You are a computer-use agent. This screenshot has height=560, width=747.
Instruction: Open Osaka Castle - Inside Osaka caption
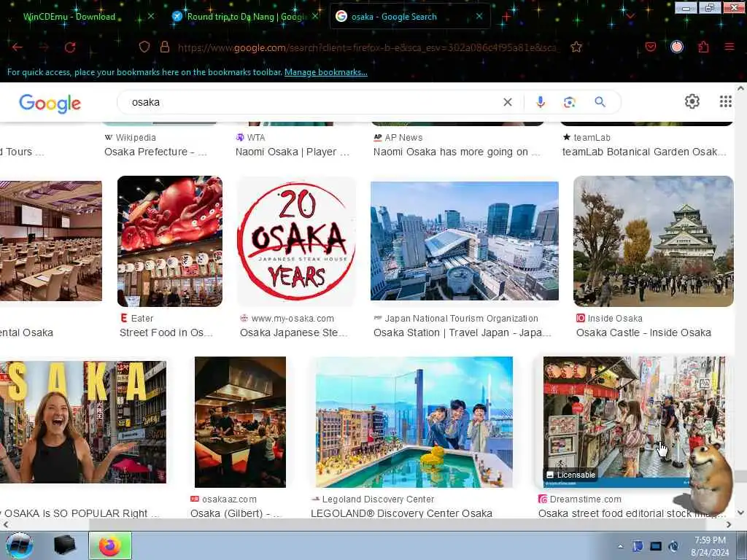[643, 332]
